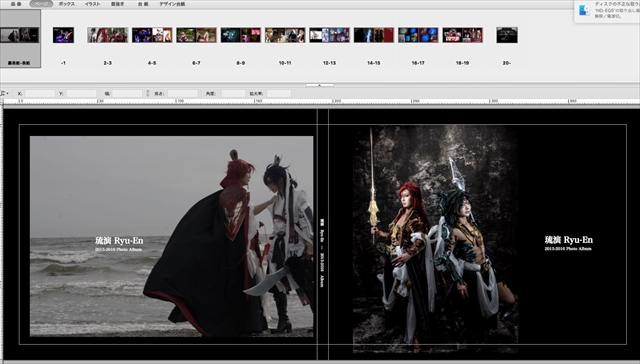
Task: Select the page 20- thumbnail
Action: tap(507, 35)
